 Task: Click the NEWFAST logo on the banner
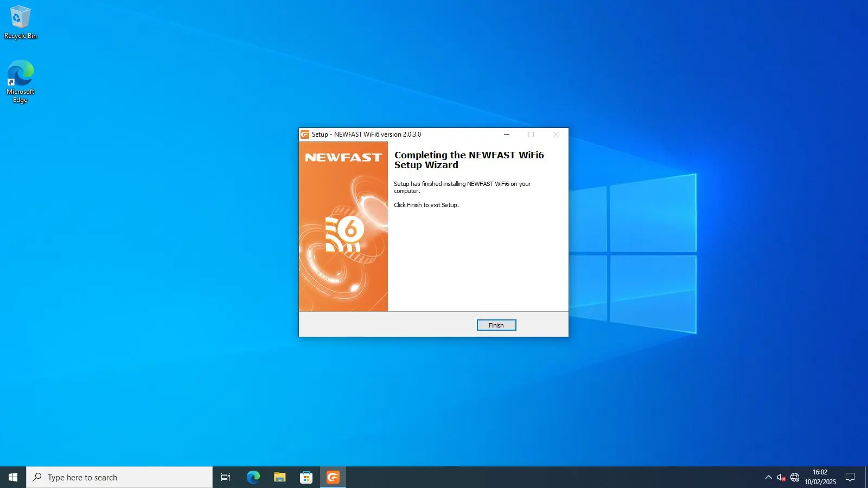(343, 157)
